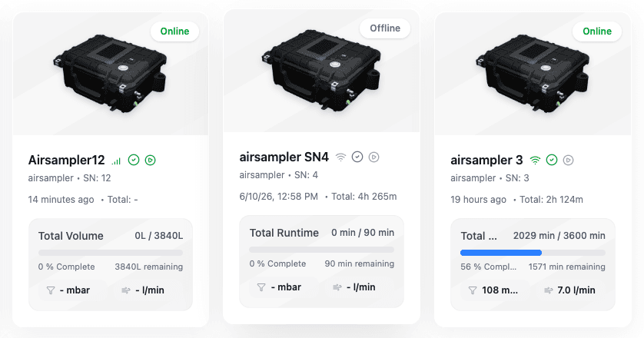Click the Total Volume progress bar

(x=111, y=253)
